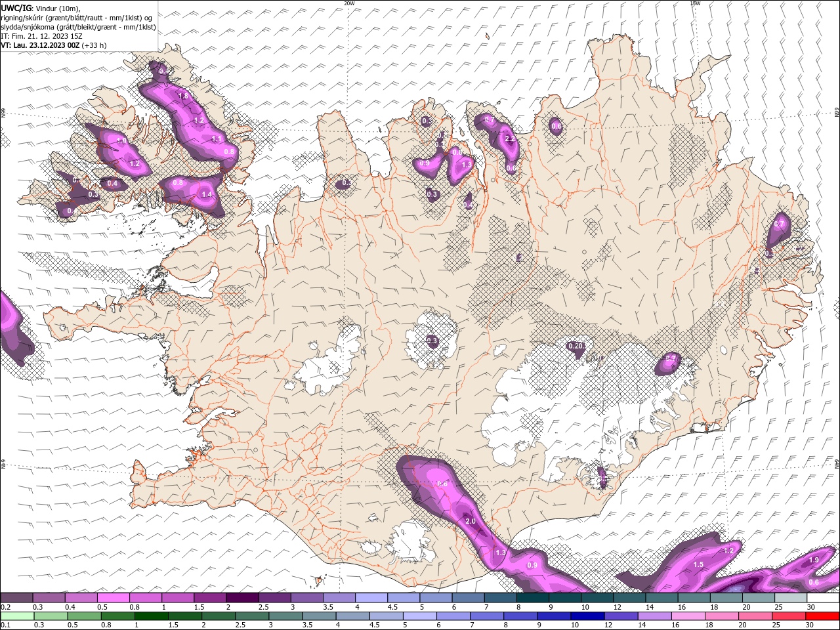
Task: Select the 1.5 precipitation label offshore southeast
Action: tap(698, 564)
